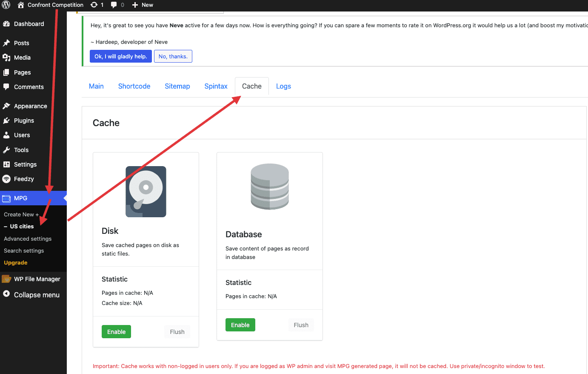Open the Upgrade link in MPG submenu
Viewport: 588px width, 374px height.
point(16,263)
